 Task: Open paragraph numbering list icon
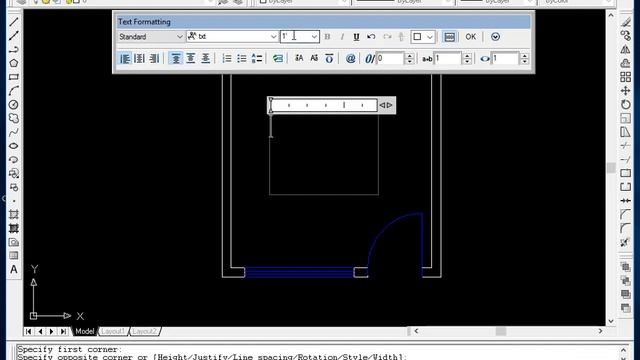pos(227,58)
